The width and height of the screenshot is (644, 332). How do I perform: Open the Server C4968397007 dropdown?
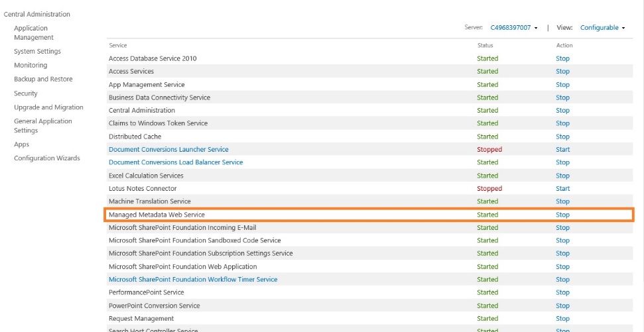514,28
